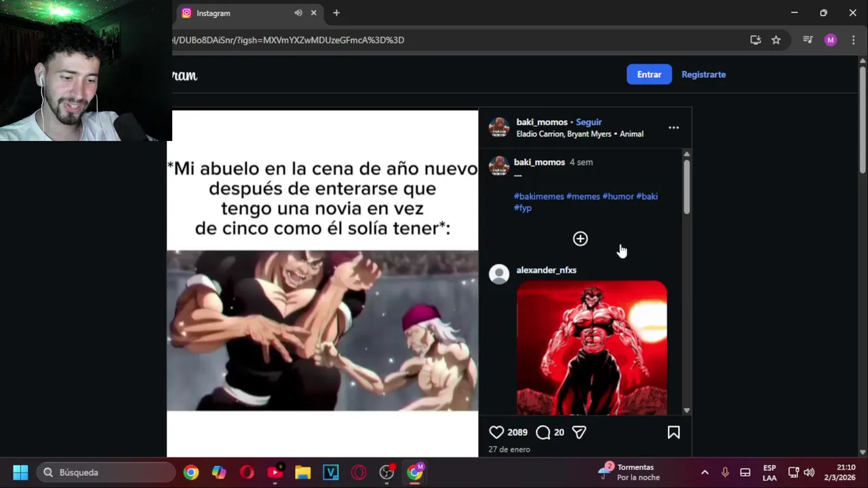
Task: Open the volume control in system tray
Action: pos(809,472)
